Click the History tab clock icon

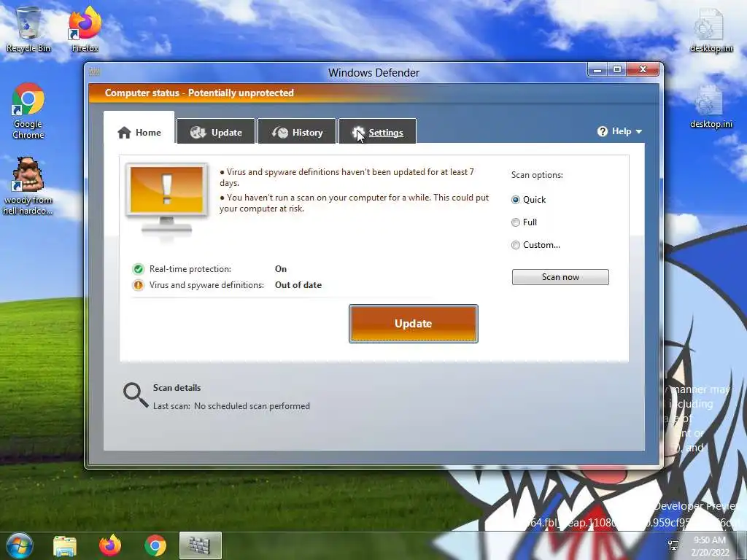point(280,133)
